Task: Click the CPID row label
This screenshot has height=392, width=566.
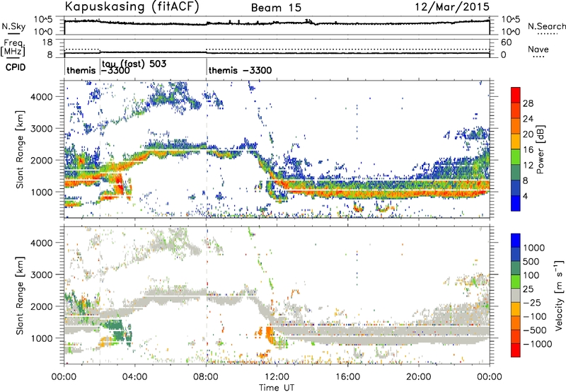Action: point(16,67)
